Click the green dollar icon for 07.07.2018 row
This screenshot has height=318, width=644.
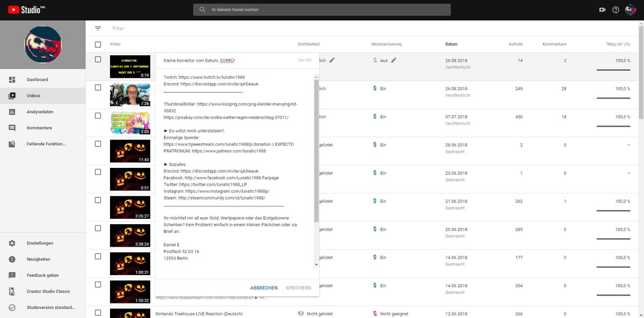pyautogui.click(x=375, y=116)
